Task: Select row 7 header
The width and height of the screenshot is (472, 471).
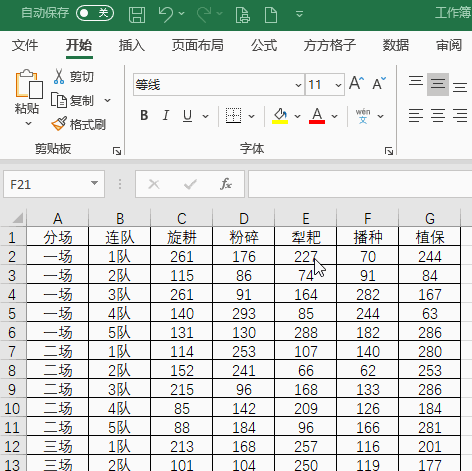Action: (13, 351)
